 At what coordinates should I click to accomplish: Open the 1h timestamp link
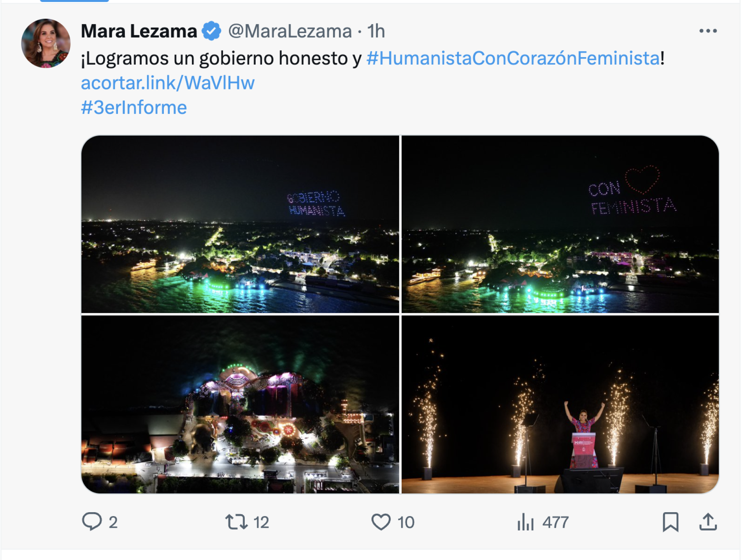(376, 31)
